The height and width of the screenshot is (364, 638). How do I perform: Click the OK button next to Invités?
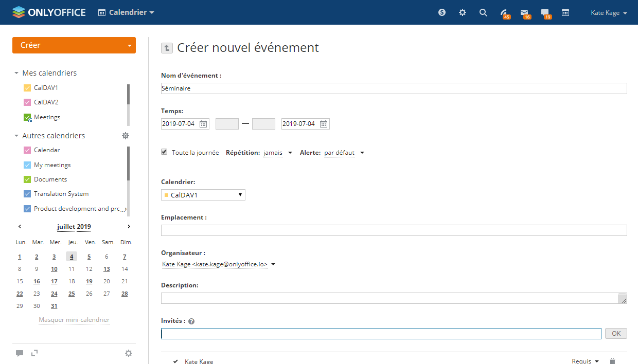[x=616, y=334]
